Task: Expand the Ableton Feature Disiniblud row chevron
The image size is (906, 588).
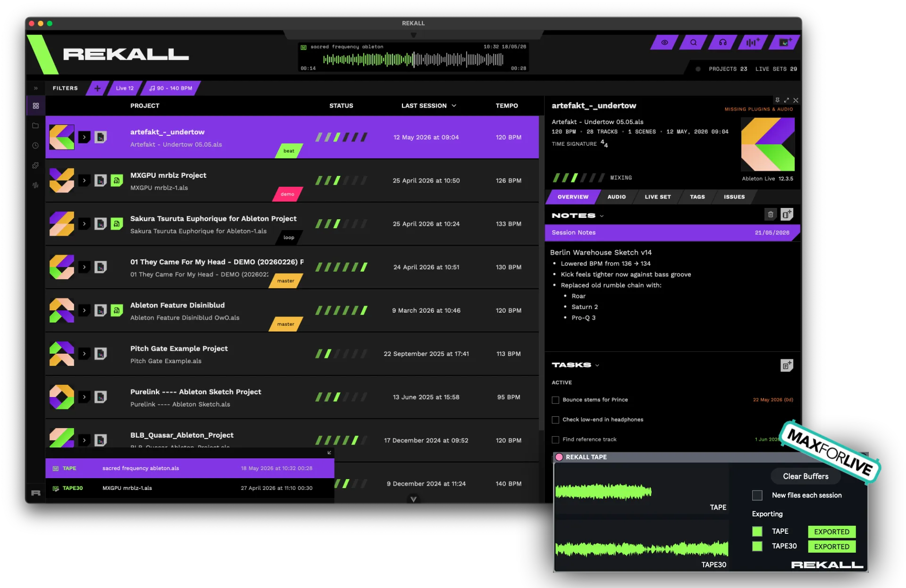Action: [84, 310]
